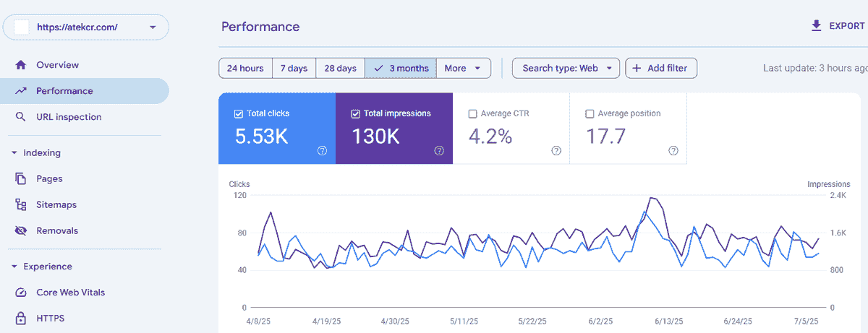Open Core Web Vitals report
Viewport: 868px width, 333px height.
pos(85,293)
